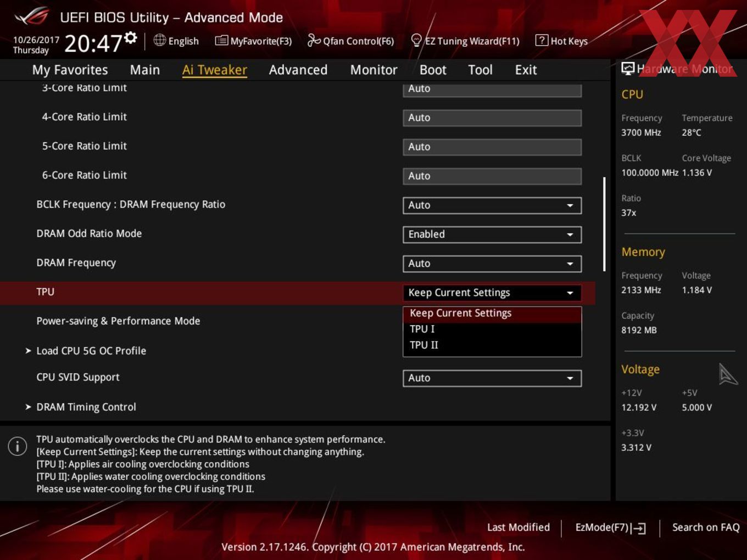Viewport: 747px width, 560px height.
Task: Collapse the TPU dropdown arrow
Action: [570, 293]
